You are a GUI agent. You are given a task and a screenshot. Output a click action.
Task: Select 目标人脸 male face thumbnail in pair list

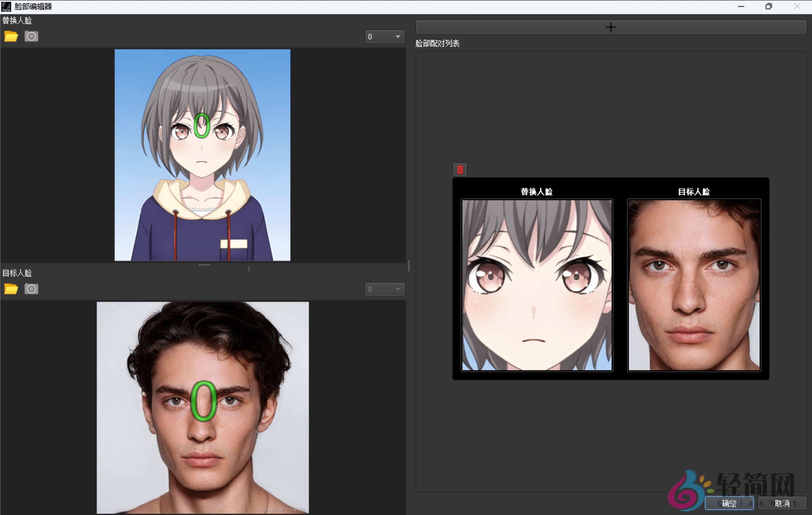click(x=694, y=285)
